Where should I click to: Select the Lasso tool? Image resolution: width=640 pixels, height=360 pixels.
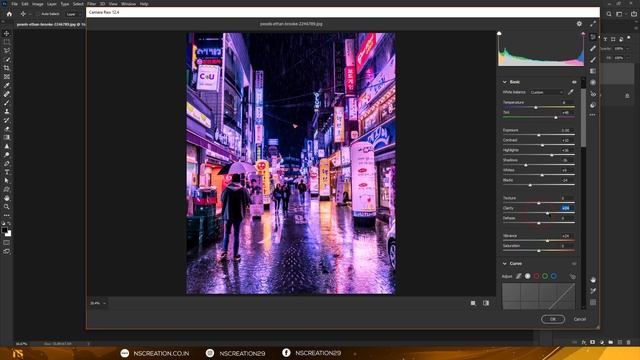(7, 51)
